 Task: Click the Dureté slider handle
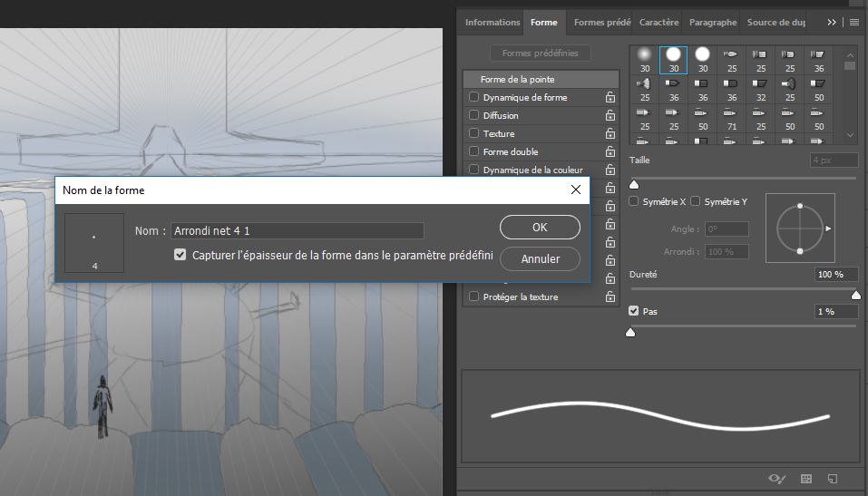click(x=855, y=295)
